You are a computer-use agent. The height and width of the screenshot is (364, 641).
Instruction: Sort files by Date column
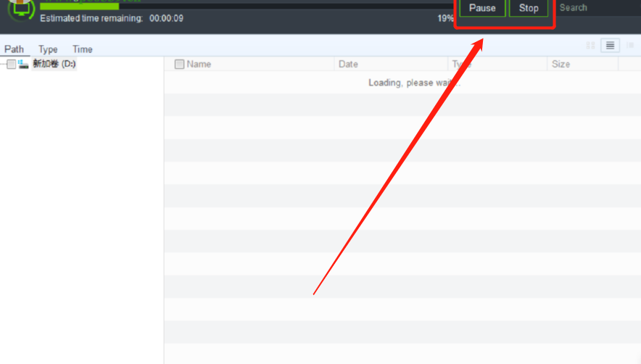pyautogui.click(x=348, y=64)
